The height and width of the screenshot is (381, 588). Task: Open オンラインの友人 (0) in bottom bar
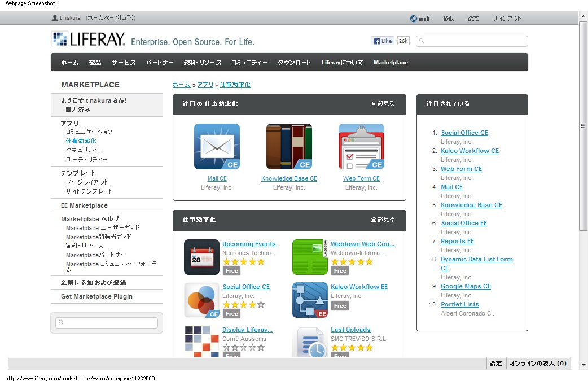(538, 363)
